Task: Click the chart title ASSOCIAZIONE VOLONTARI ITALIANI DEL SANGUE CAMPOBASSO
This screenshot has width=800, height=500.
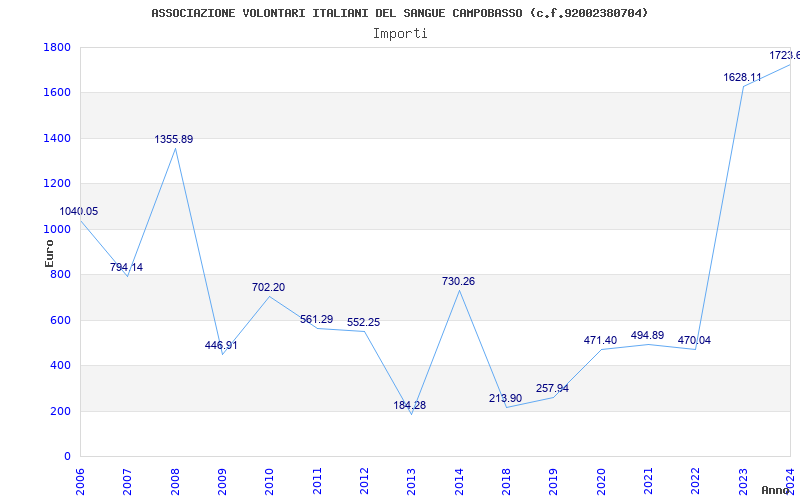Action: pyautogui.click(x=399, y=13)
